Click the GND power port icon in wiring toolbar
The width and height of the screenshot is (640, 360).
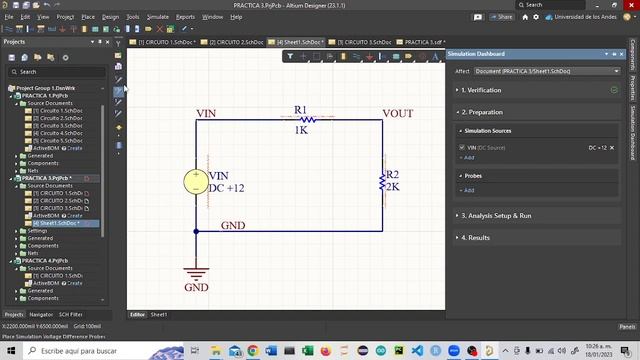point(62,29)
